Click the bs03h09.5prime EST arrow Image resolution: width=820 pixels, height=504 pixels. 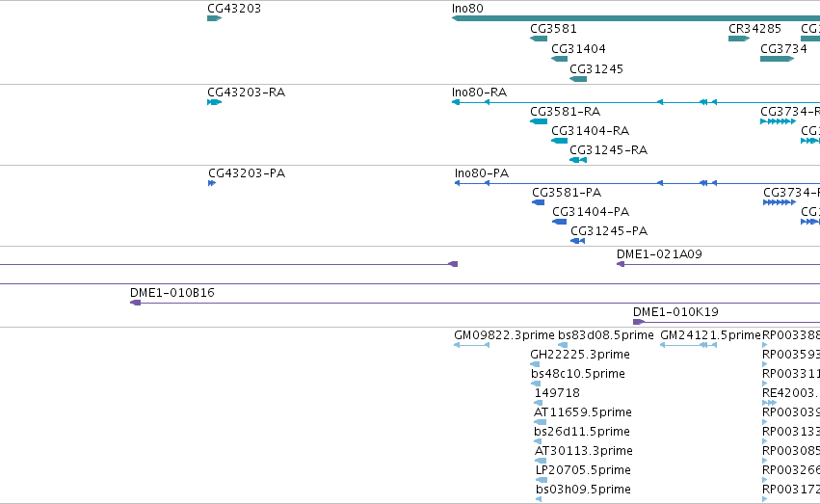pos(539,500)
